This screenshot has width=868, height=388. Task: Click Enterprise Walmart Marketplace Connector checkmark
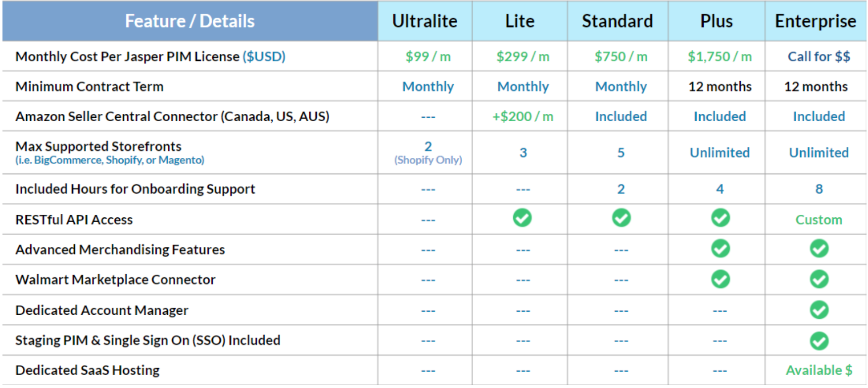click(819, 279)
